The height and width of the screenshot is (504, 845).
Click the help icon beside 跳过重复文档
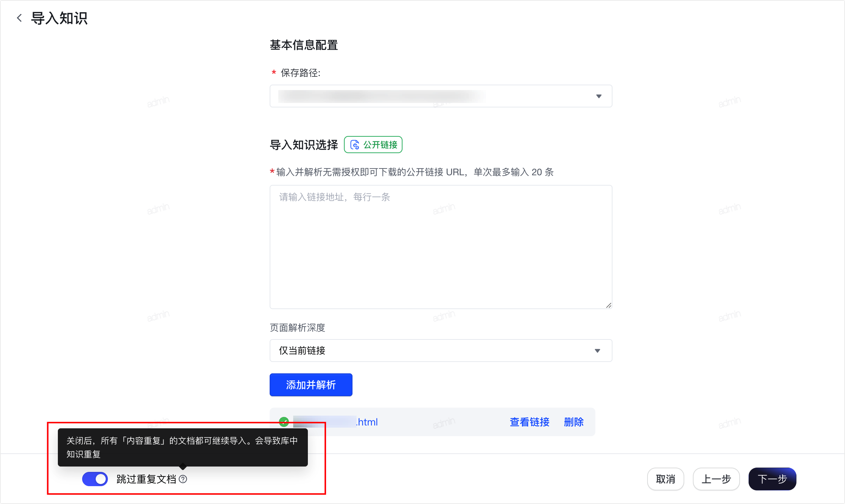183,479
